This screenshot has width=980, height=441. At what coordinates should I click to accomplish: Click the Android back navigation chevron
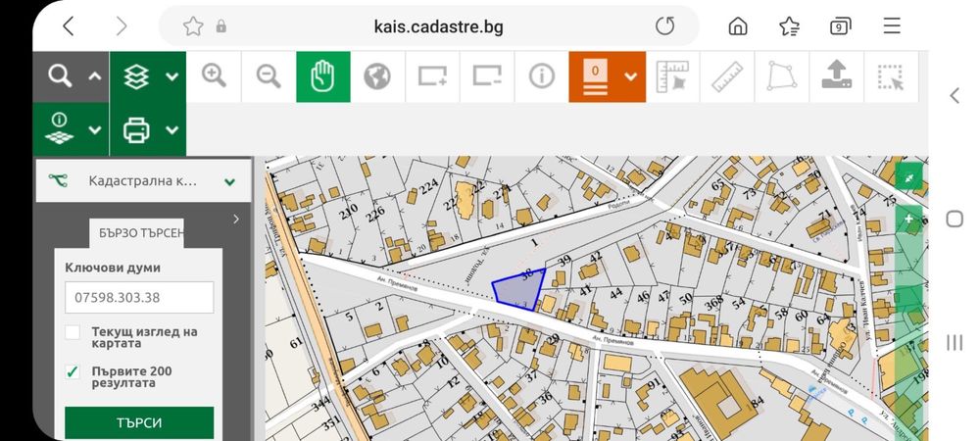click(954, 96)
